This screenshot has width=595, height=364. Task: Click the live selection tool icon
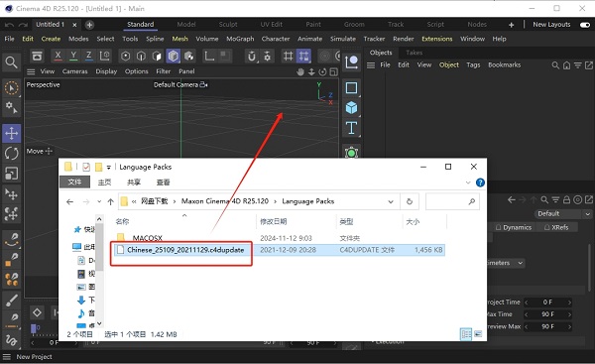click(x=11, y=88)
